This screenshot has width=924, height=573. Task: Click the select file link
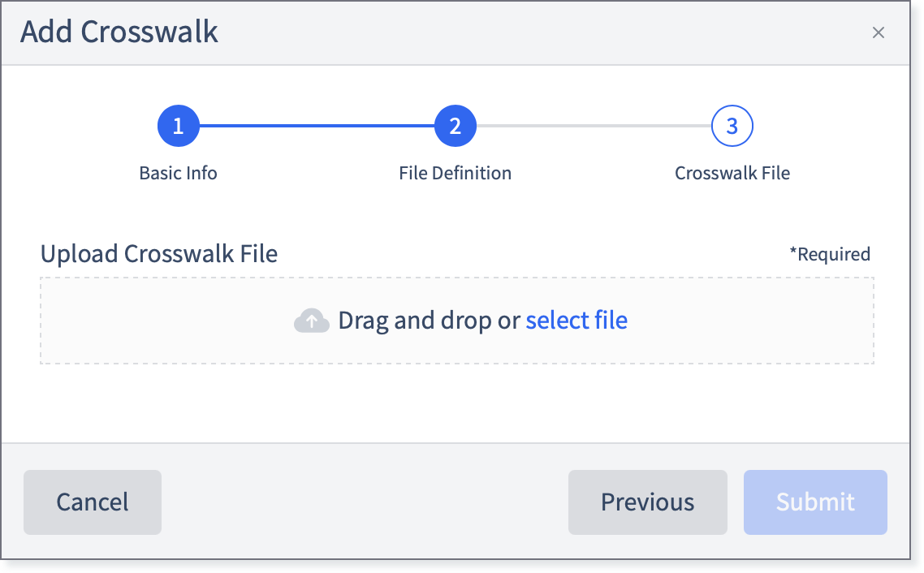[576, 321]
